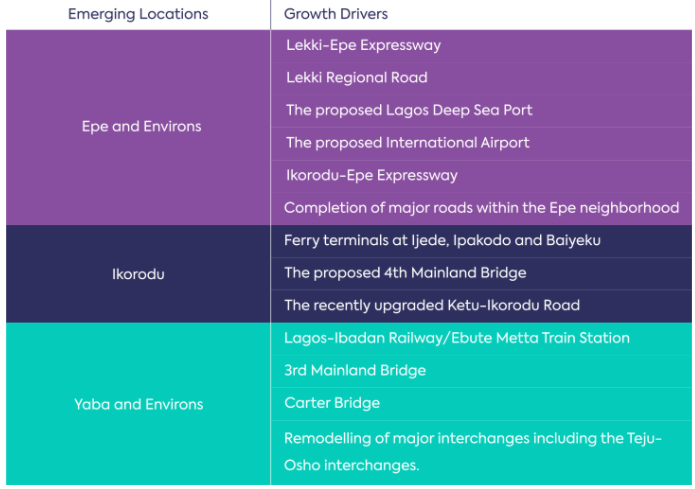Select the Epe and Environs cell
Viewport: 695px width, 489px height.
pyautogui.click(x=141, y=127)
